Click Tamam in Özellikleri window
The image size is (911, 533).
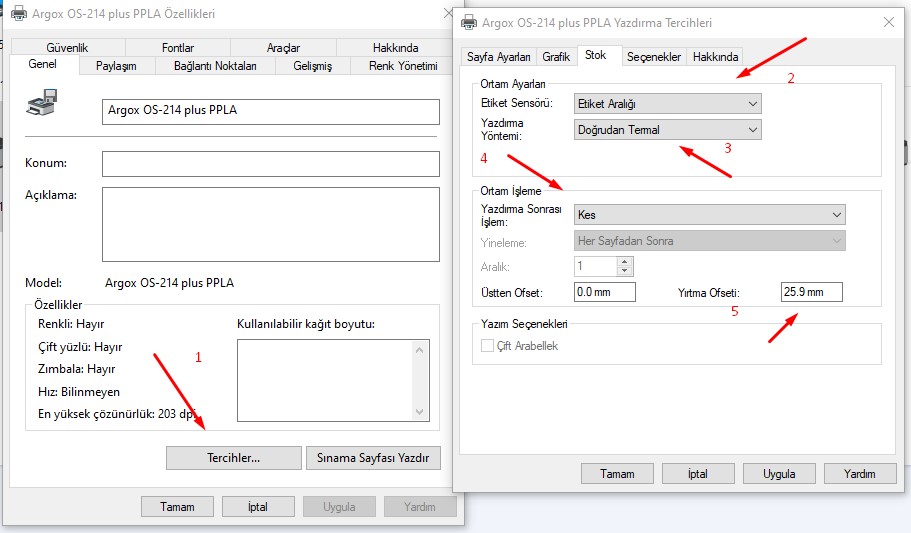click(177, 507)
